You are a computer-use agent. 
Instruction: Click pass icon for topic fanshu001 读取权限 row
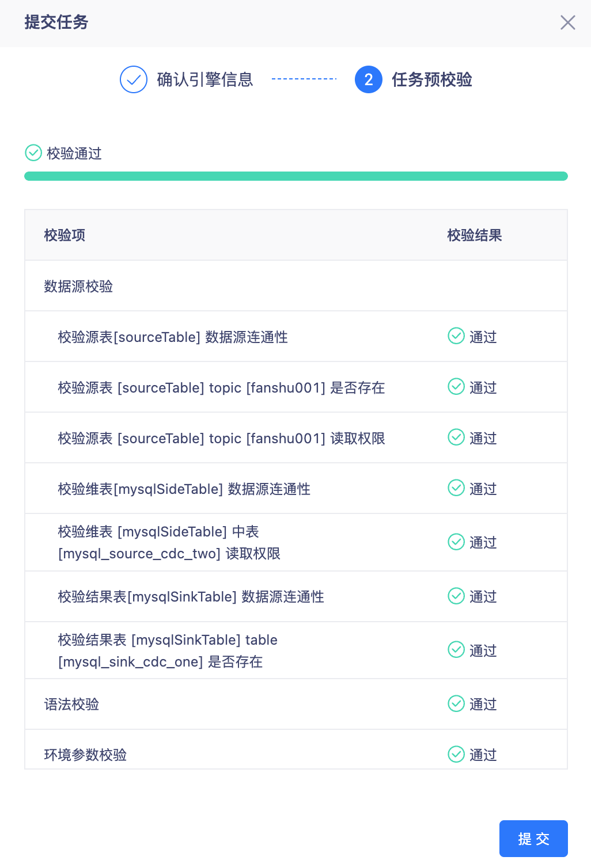tap(456, 437)
